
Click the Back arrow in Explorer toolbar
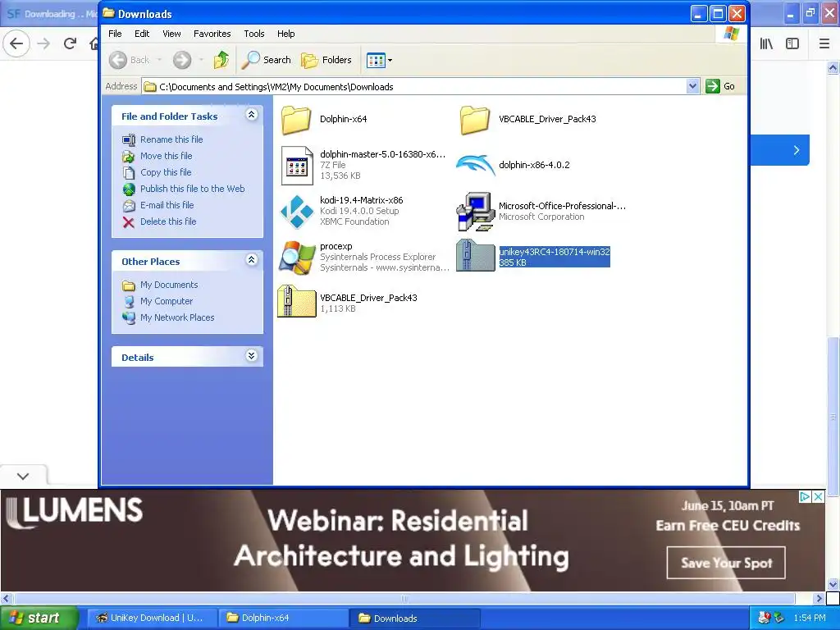coord(118,60)
